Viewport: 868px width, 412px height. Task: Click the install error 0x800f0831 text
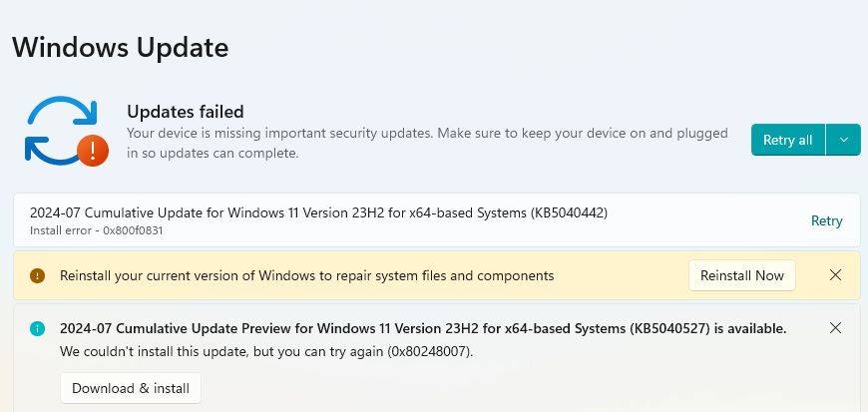click(96, 230)
